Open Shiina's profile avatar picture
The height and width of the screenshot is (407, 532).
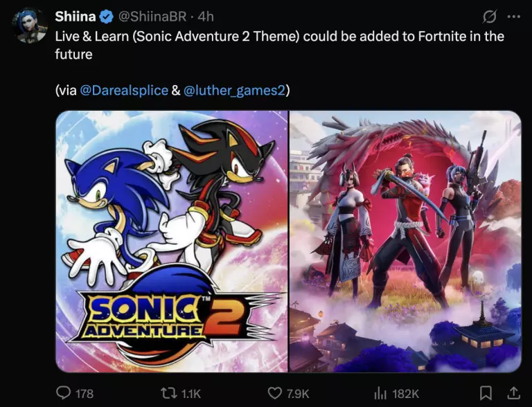click(x=28, y=26)
